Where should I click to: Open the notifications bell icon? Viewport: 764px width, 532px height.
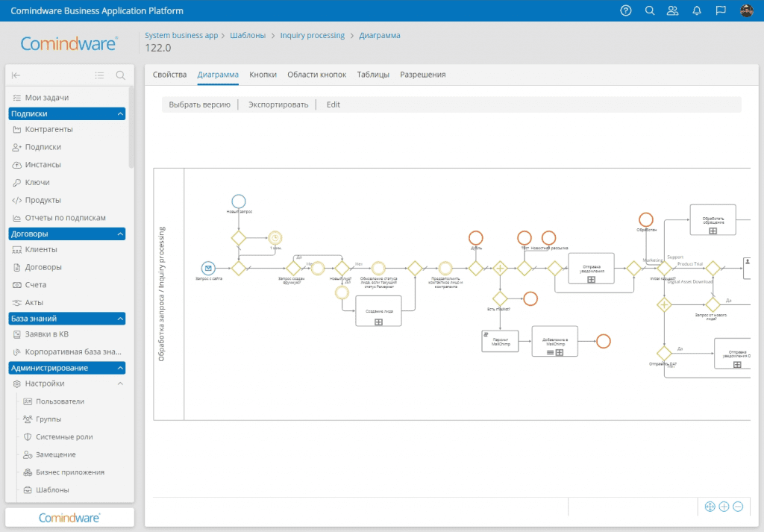pyautogui.click(x=696, y=10)
